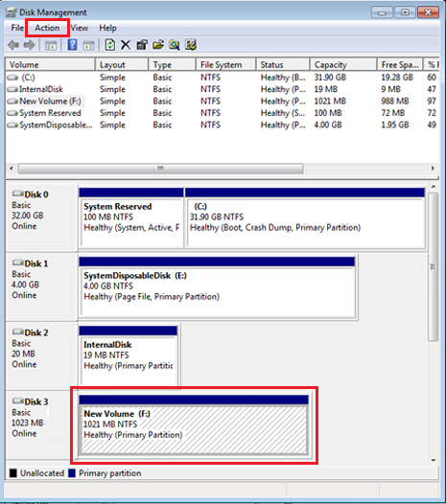446x504 pixels.
Task: Open the File menu
Action: click(x=17, y=28)
